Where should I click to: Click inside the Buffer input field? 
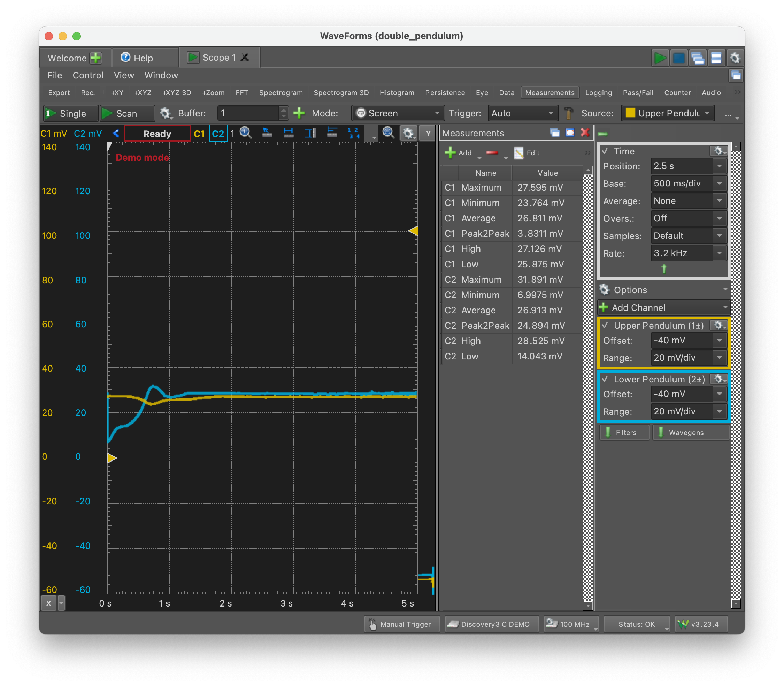coord(249,113)
